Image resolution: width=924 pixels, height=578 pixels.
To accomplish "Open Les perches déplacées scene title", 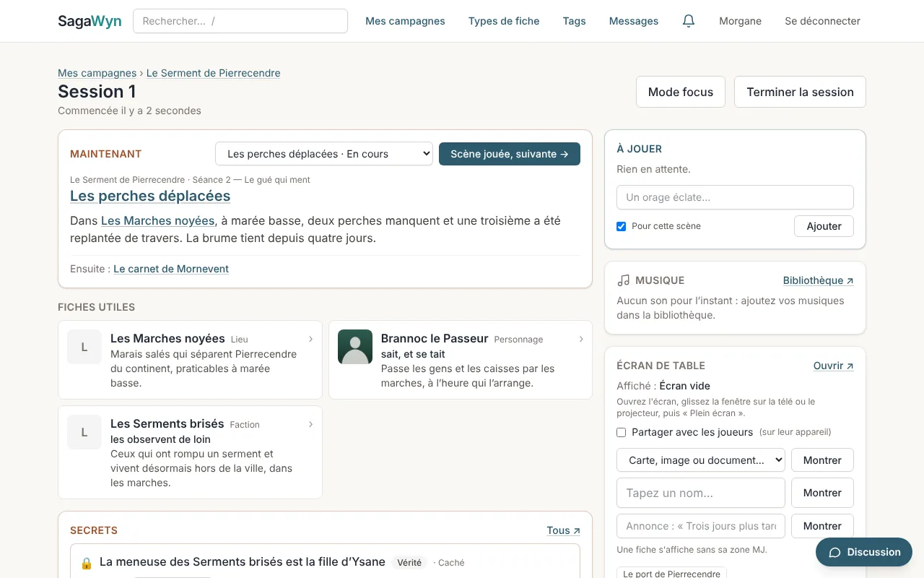I will [150, 196].
